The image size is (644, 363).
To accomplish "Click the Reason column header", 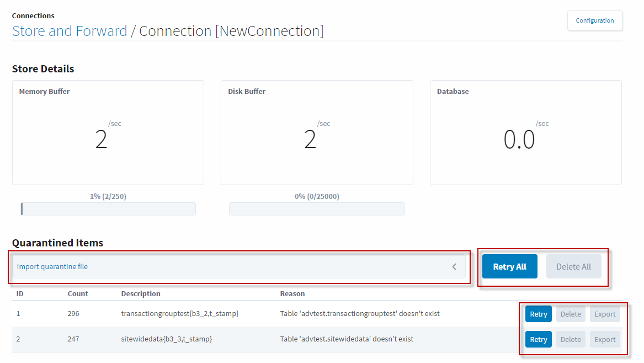I will tap(292, 293).
